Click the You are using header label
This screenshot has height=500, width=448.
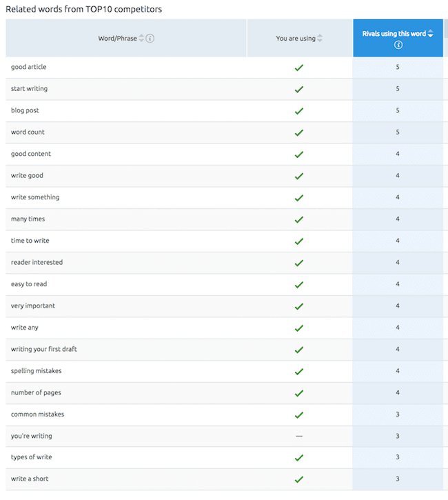pyautogui.click(x=296, y=38)
